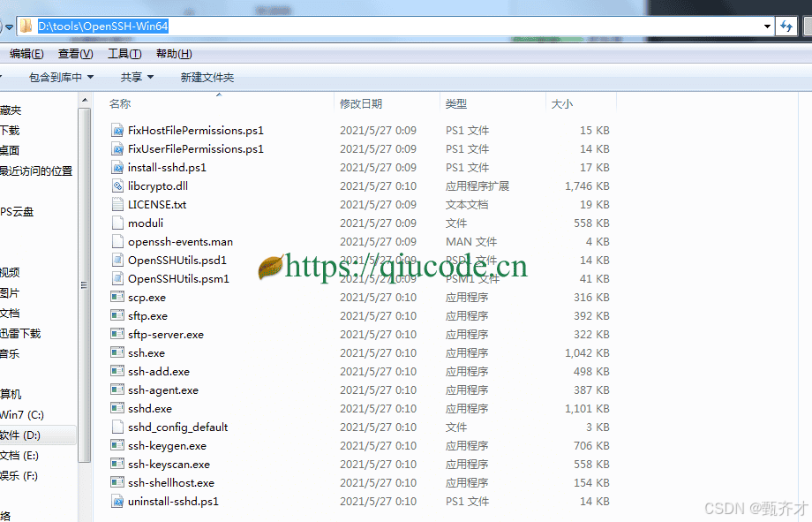Select the 文档 (E:) drive

click(19, 455)
